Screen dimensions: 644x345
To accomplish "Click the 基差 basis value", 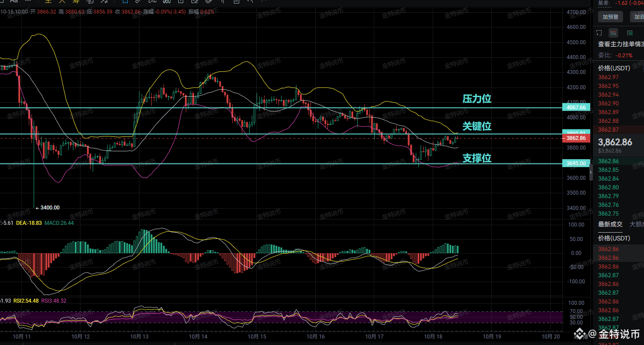I will click(630, 3).
